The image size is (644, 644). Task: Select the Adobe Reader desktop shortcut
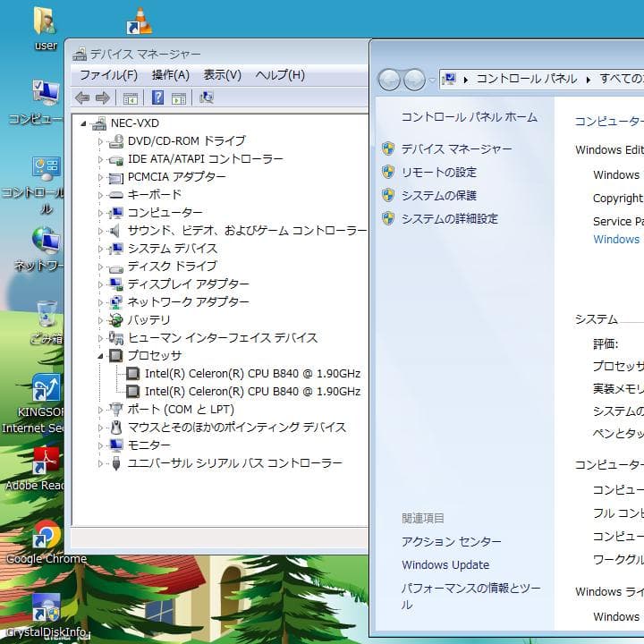(x=36, y=469)
